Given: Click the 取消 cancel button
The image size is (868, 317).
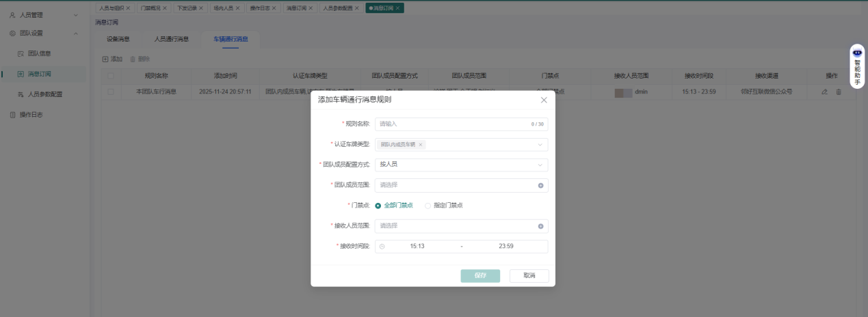Looking at the screenshot, I should (x=529, y=275).
